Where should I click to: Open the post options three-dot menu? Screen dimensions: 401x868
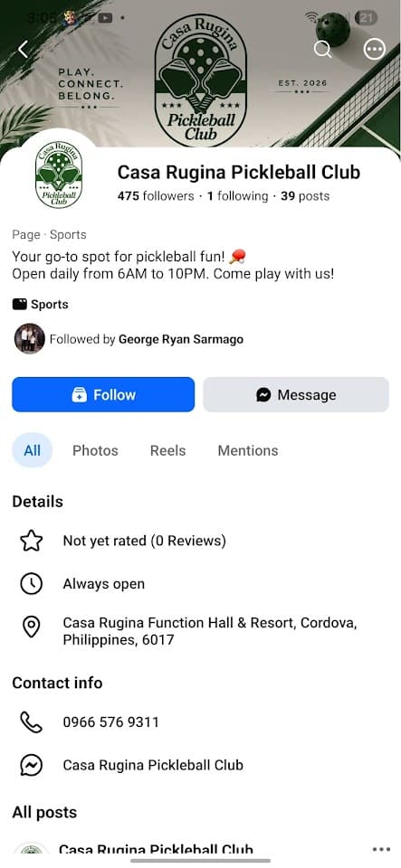coord(382,850)
